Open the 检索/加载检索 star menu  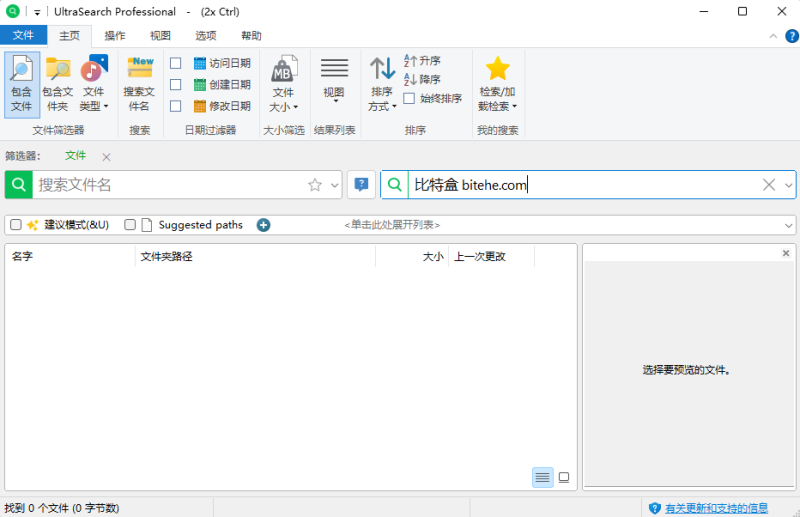(497, 85)
